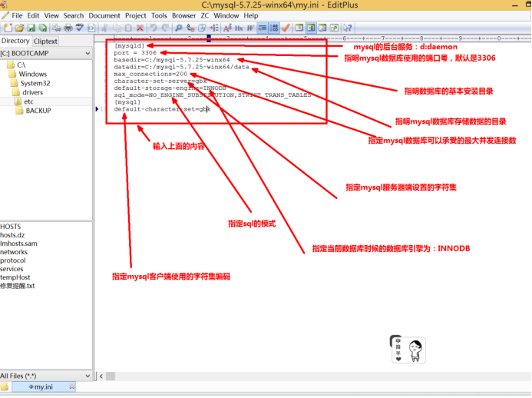The height and width of the screenshot is (398, 532).
Task: Close my.ini tab with its X icon
Action: tap(71, 386)
